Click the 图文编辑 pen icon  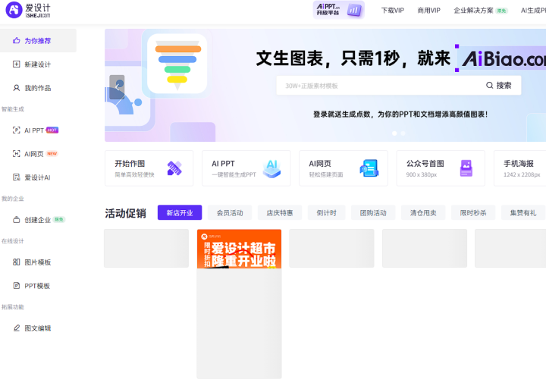tap(17, 328)
